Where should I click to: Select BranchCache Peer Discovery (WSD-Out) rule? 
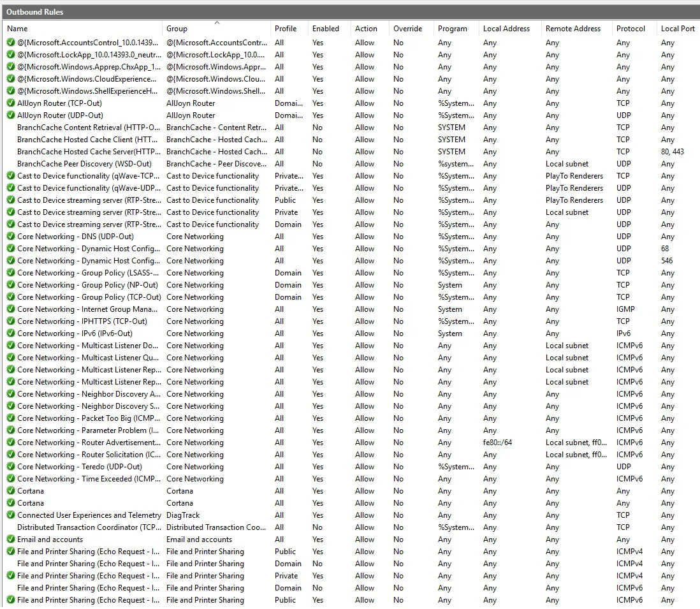(350, 164)
